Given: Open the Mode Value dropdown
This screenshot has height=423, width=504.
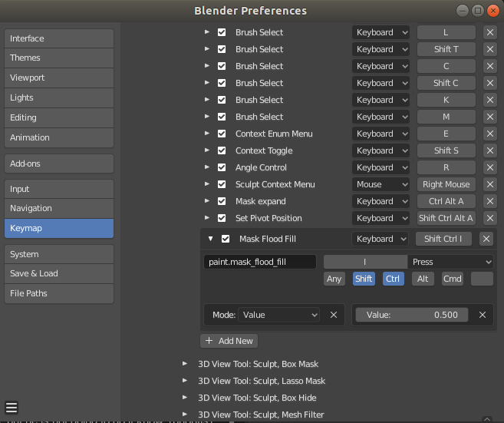Looking at the screenshot, I should pyautogui.click(x=278, y=315).
